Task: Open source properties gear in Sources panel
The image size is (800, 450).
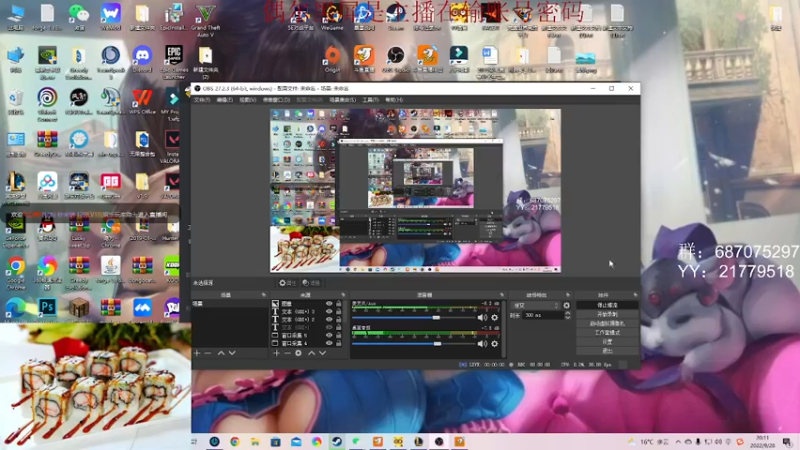Action: click(x=298, y=353)
